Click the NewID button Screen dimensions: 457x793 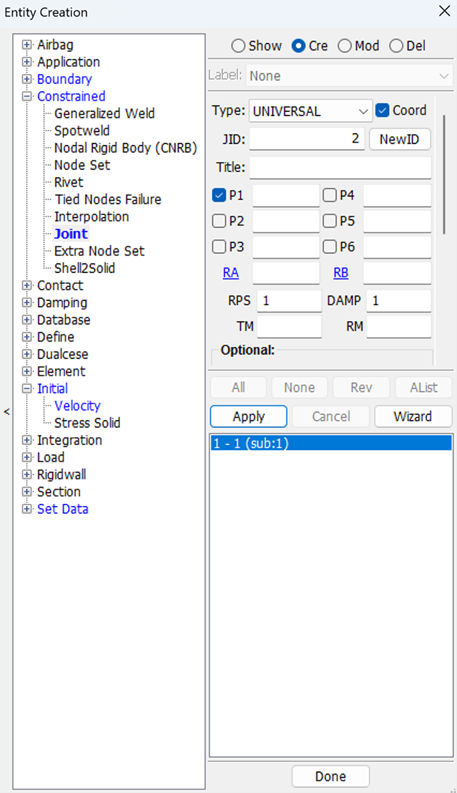click(x=399, y=139)
